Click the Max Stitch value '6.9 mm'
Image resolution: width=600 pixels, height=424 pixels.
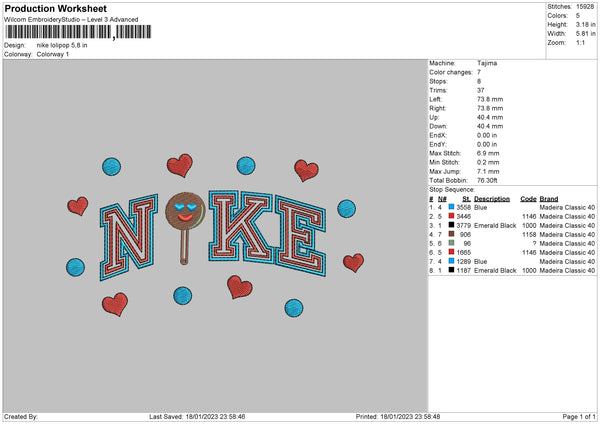tap(488, 153)
